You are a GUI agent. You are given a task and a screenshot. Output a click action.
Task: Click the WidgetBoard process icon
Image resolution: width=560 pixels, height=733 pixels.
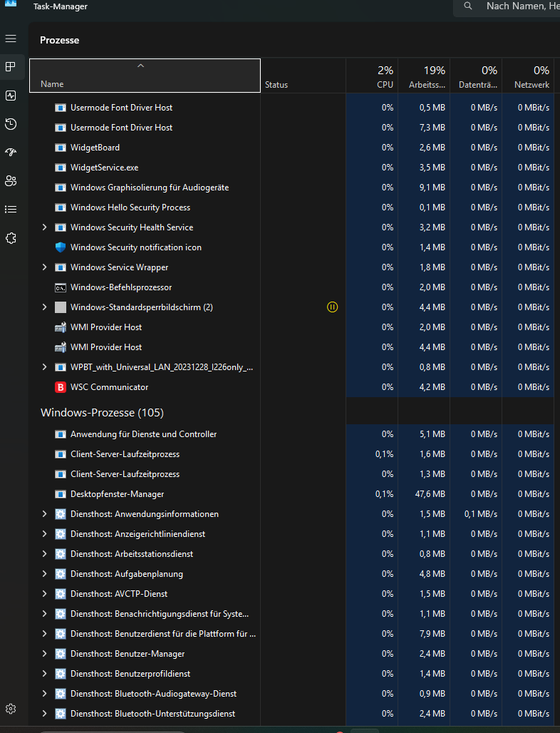tap(61, 148)
